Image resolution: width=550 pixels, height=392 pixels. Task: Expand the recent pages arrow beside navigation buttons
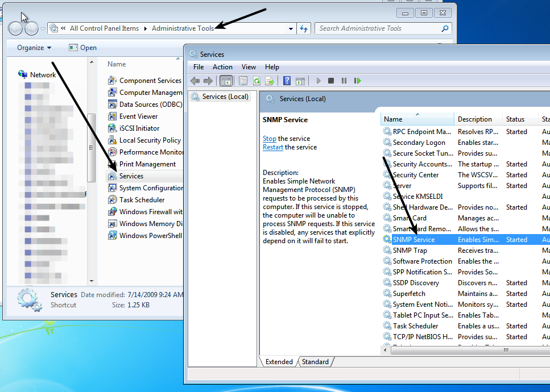(43, 28)
